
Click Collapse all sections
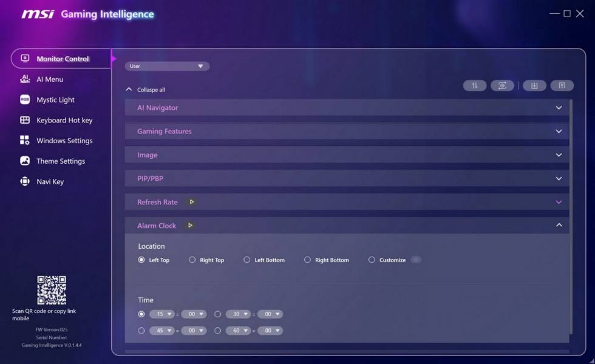coord(146,90)
